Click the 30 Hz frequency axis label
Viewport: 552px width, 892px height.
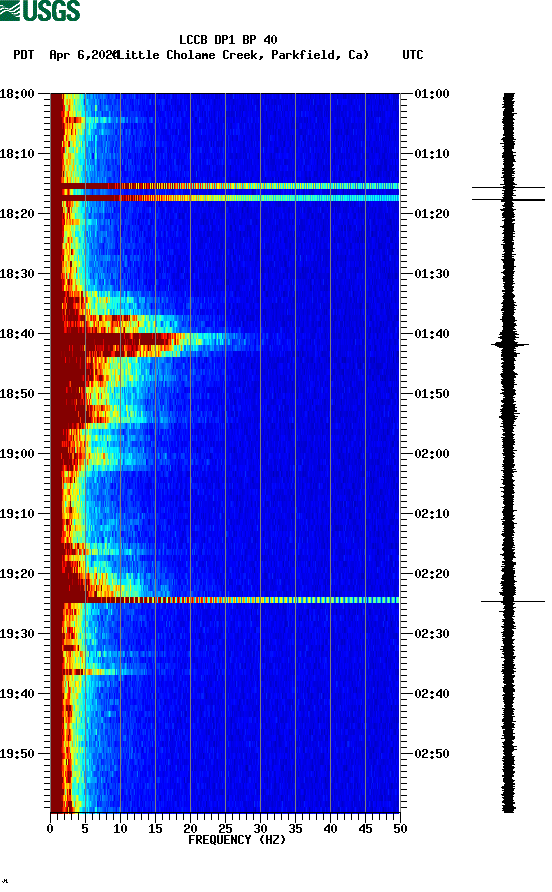tap(260, 829)
